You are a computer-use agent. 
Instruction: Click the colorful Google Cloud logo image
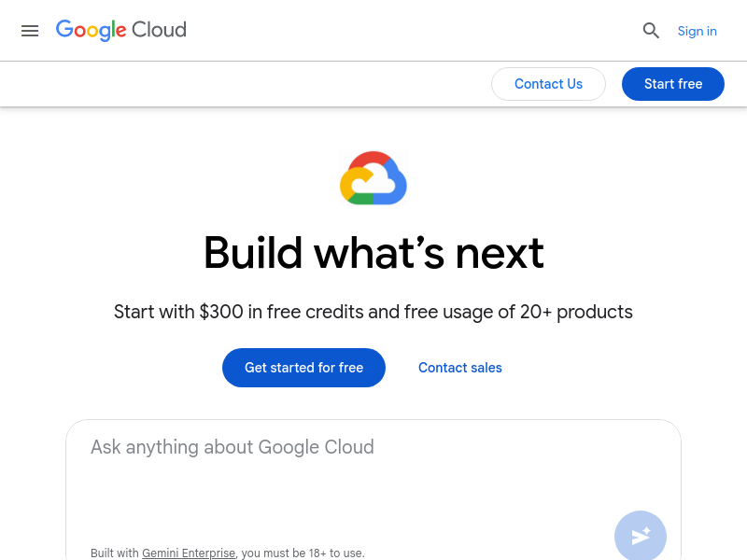(x=373, y=177)
